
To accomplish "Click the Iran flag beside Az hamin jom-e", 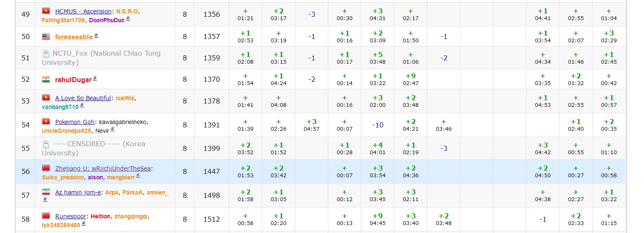I will (46, 192).
